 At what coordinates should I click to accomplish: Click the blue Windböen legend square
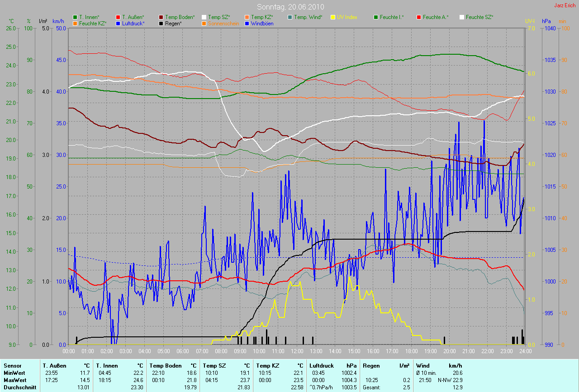click(x=247, y=24)
